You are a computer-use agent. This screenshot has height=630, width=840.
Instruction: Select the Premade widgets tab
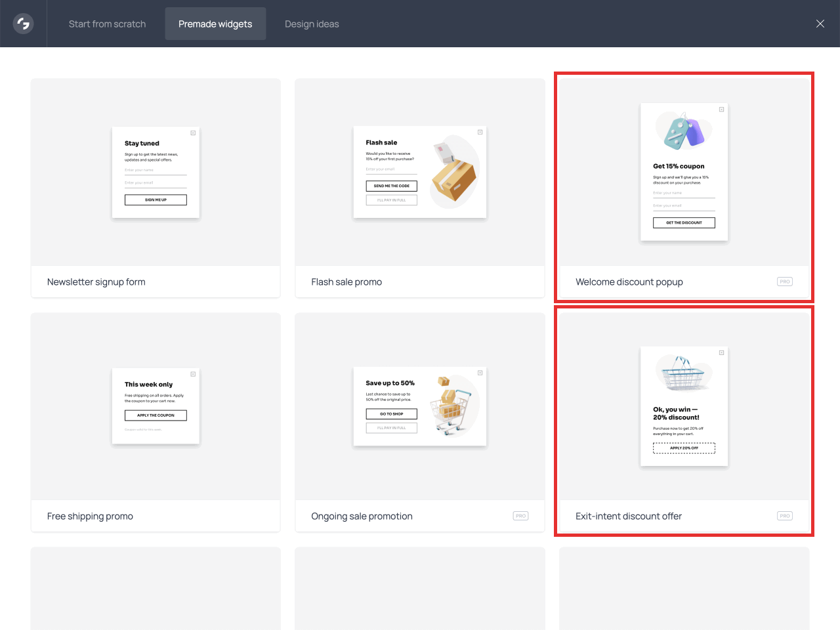coord(215,24)
